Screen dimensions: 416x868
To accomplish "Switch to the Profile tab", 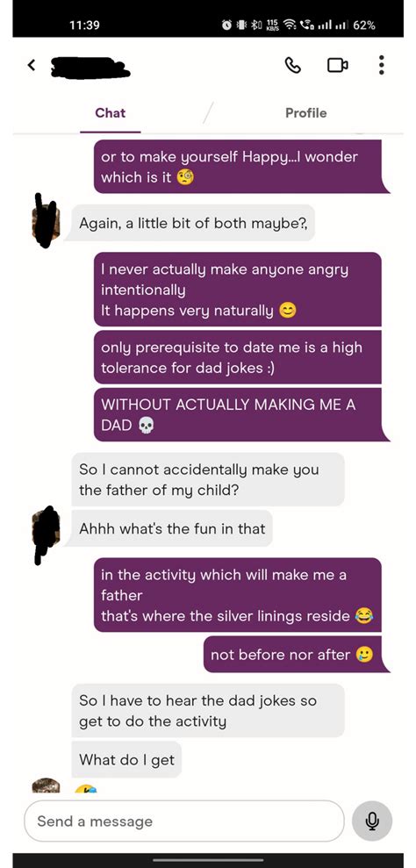I will tap(305, 113).
